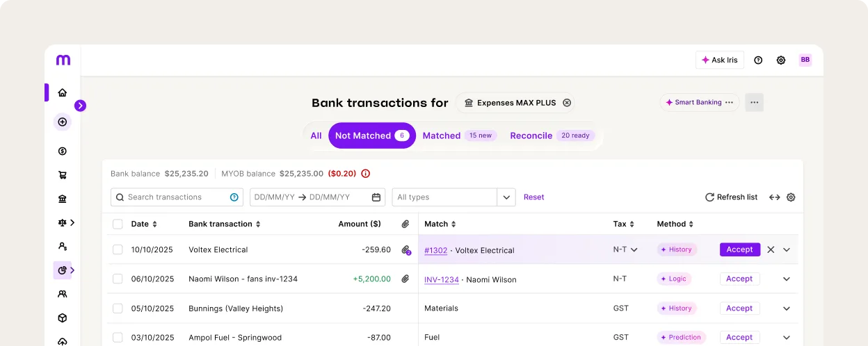The width and height of the screenshot is (868, 346).
Task: Open the Accounting scales icon
Action: point(63,222)
